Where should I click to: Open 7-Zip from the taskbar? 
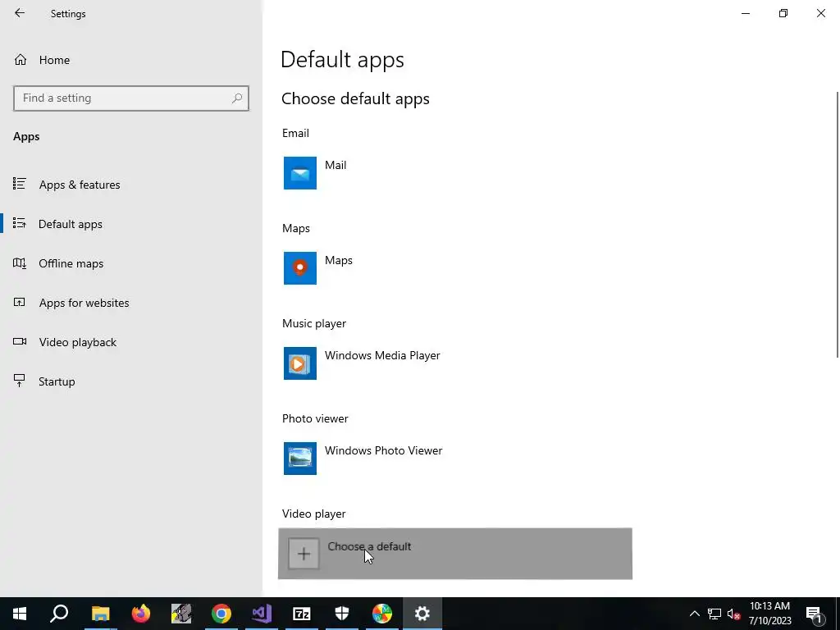(x=302, y=614)
